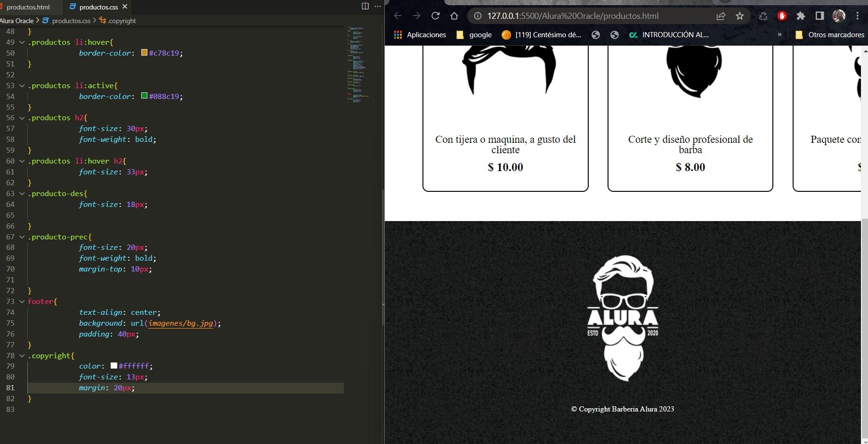Click the $ 8.00 price text
868x444 pixels.
click(x=690, y=167)
